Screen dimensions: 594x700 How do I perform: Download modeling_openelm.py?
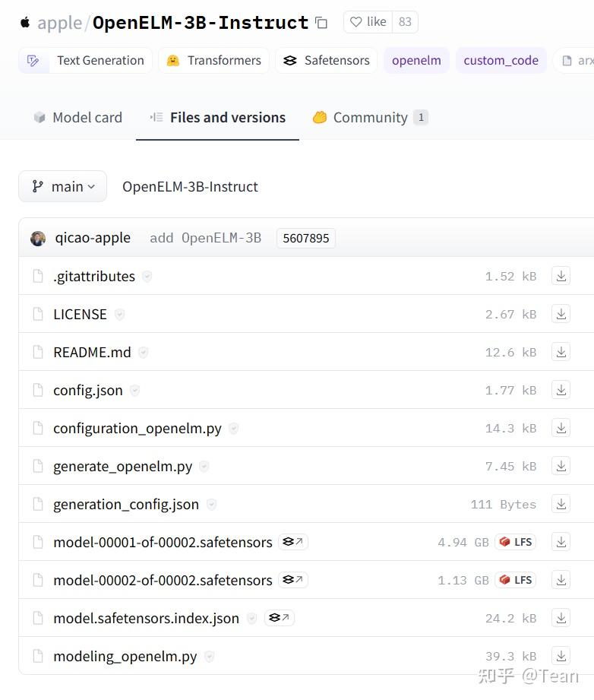[561, 655]
